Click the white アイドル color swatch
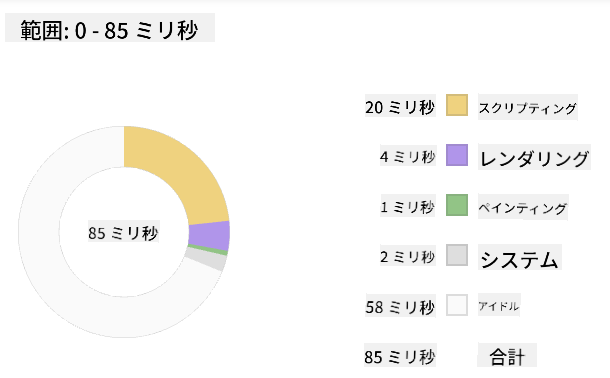 (457, 305)
